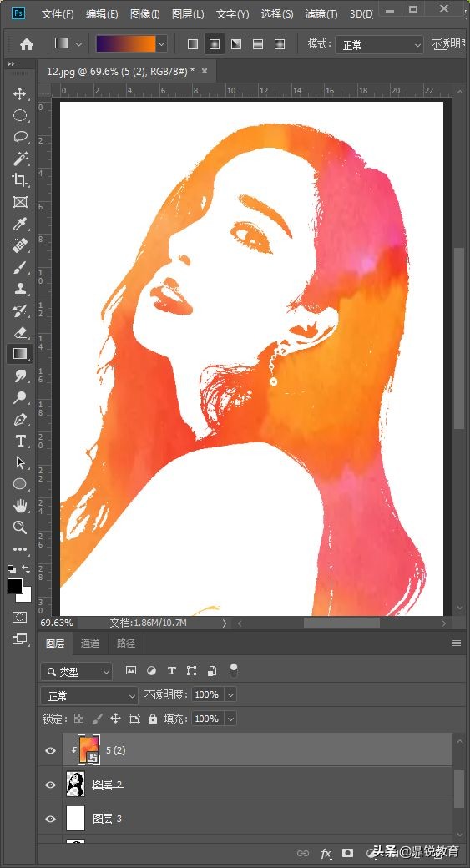470x868 pixels.
Task: Select the Crop tool
Action: click(20, 180)
